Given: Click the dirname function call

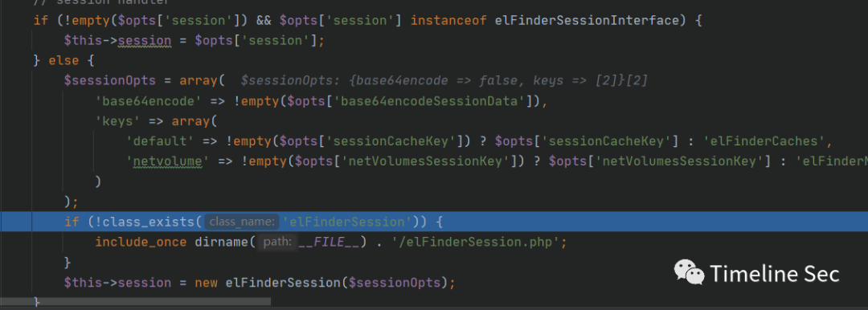Looking at the screenshot, I should pyautogui.click(x=223, y=243).
